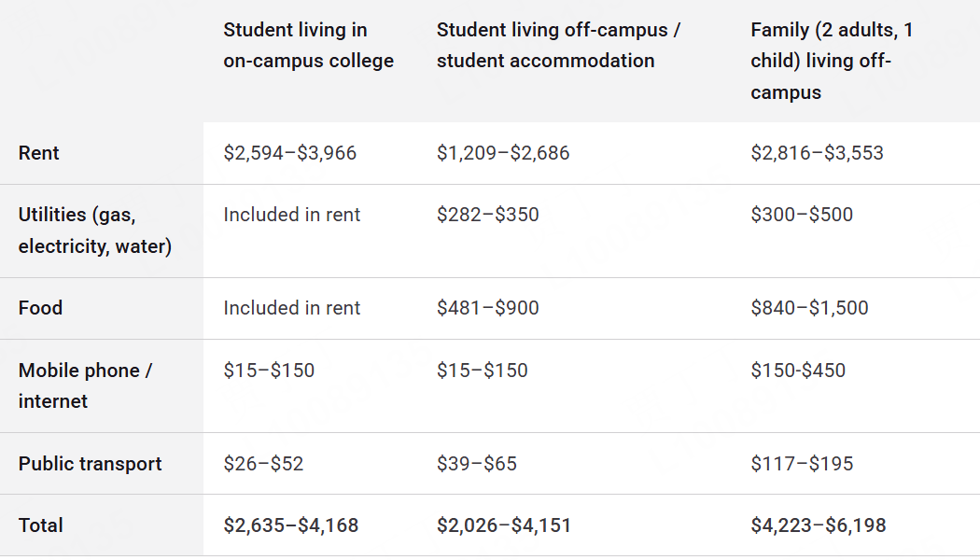Click the on-campus college column header
This screenshot has width=980, height=560.
tap(308, 46)
